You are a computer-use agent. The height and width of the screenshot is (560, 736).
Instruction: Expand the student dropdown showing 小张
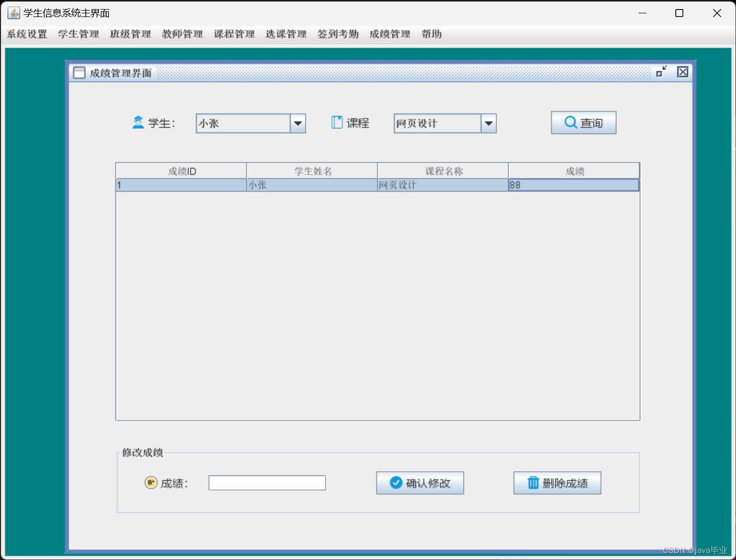click(298, 123)
